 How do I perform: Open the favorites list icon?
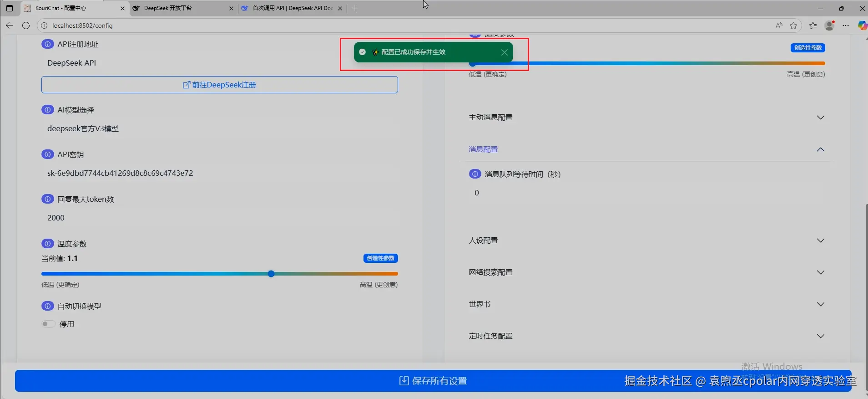click(x=813, y=26)
